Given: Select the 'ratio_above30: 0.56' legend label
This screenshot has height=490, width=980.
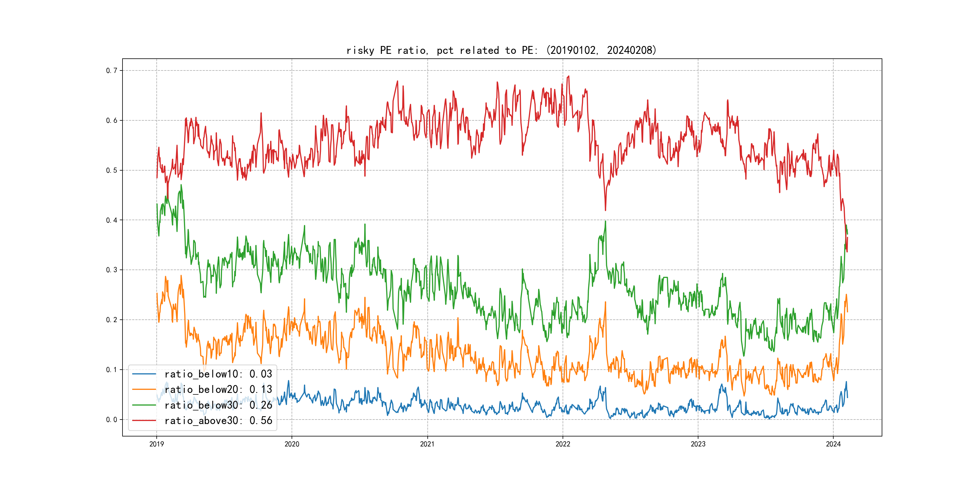Looking at the screenshot, I should pyautogui.click(x=218, y=421).
